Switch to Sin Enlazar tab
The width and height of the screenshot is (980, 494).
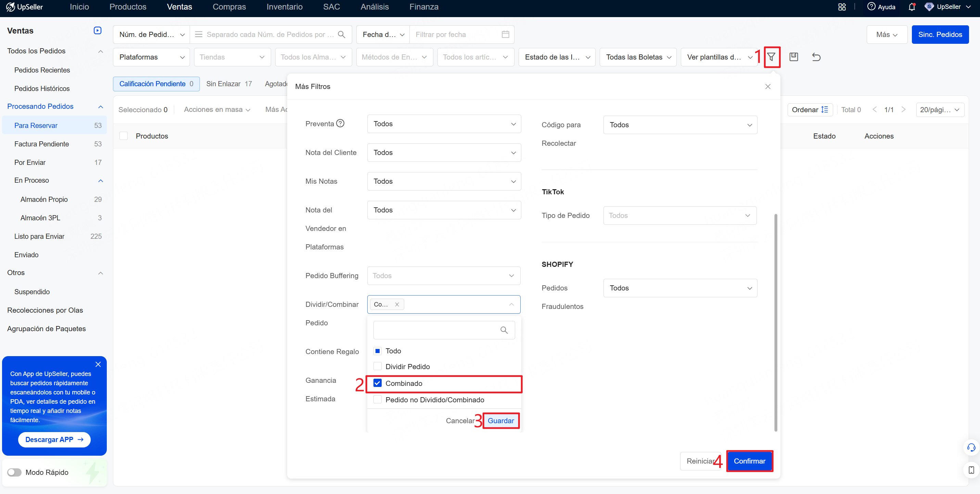click(x=229, y=84)
